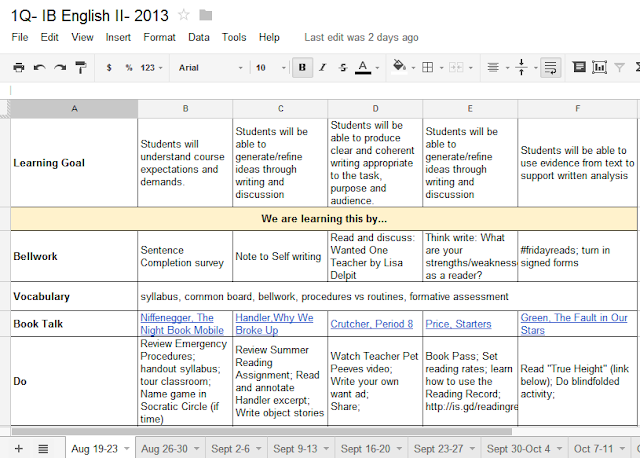Screen dimensions: 640x458
Task: Open the Format menu
Action: click(x=159, y=37)
